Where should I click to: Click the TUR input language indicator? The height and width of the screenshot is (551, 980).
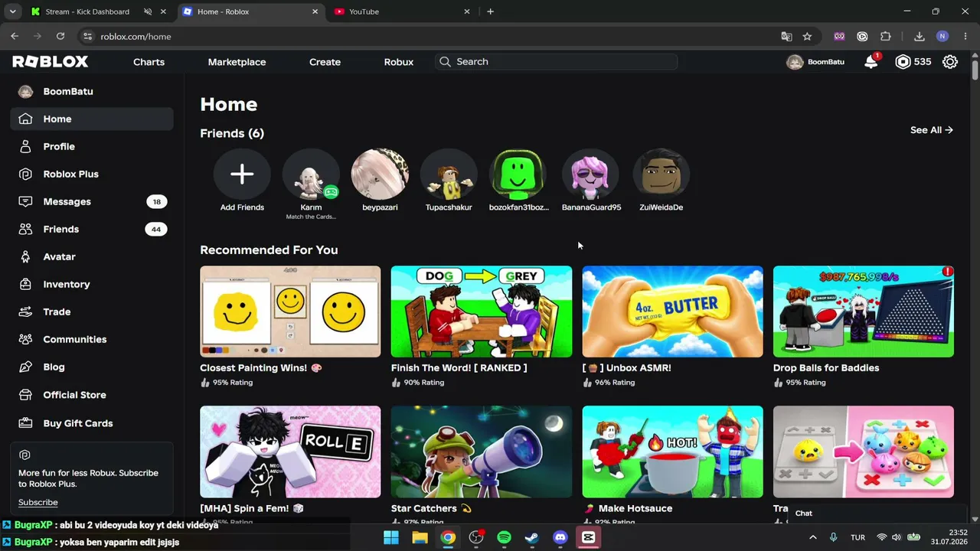point(857,537)
